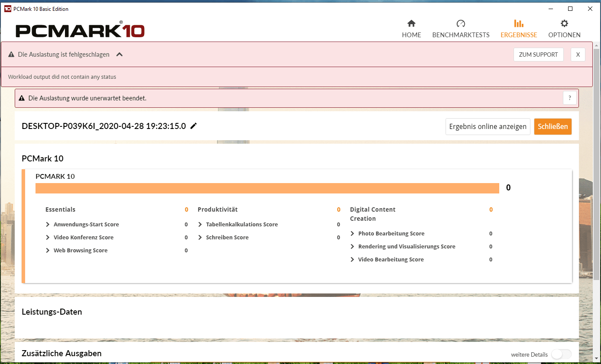The image size is (601, 364).
Task: Minimize the PCMark 10 window
Action: pos(550,9)
